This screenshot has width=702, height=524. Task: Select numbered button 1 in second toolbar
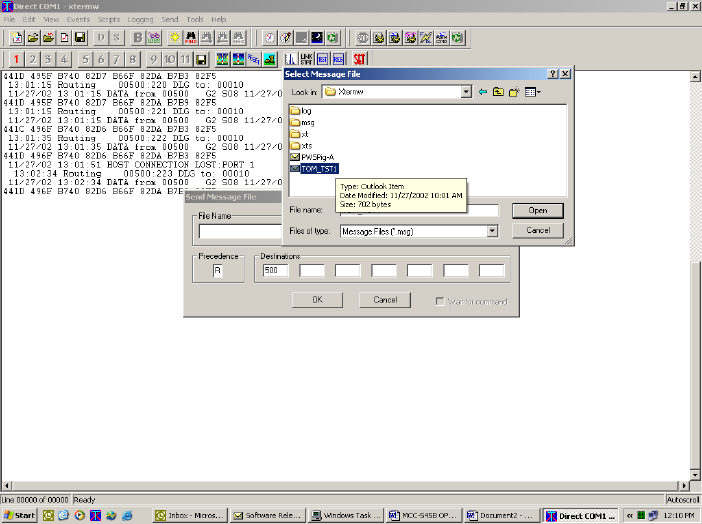(17, 59)
